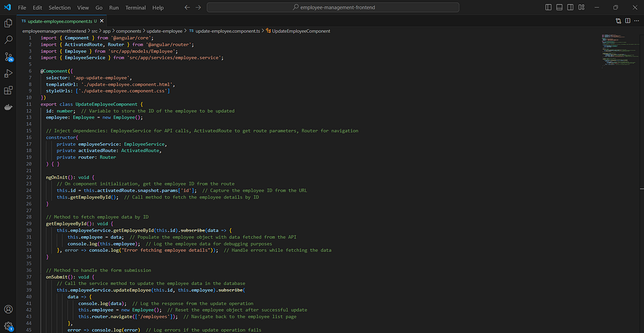Screen dimensions: 644x333
Task: Click breadcrumb update-employee.component.ts file
Action: (x=225, y=31)
